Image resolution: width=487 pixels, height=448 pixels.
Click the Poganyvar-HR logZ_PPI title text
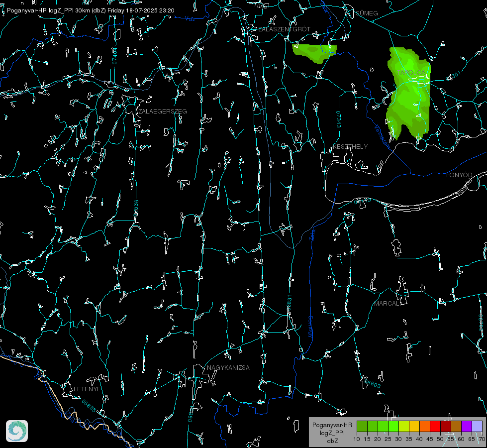(91, 10)
